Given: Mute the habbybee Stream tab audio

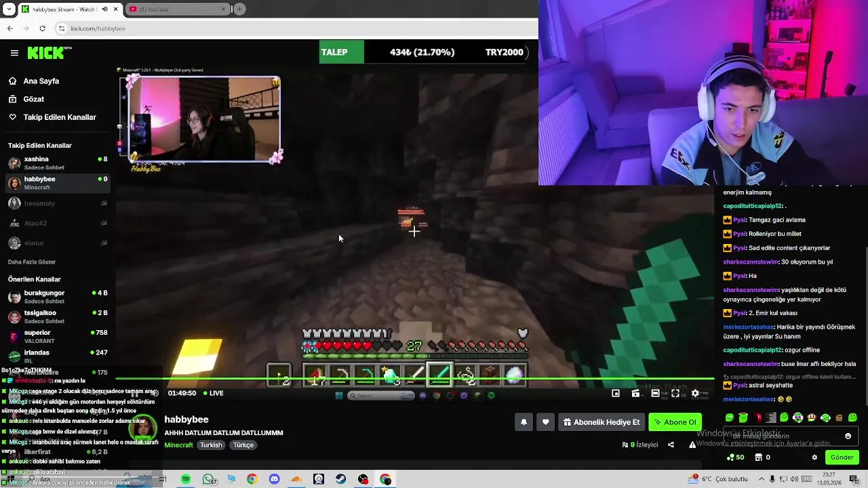Looking at the screenshot, I should pyautogui.click(x=104, y=9).
